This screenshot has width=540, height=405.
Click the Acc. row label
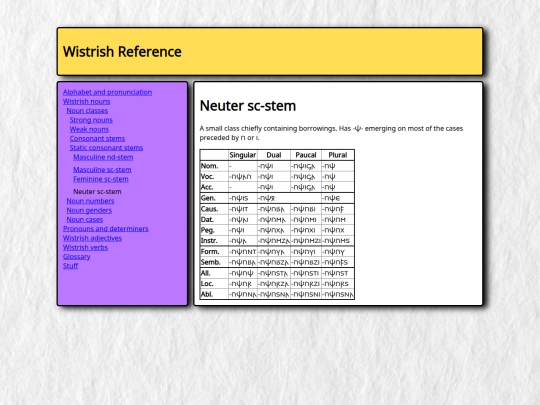(214, 187)
